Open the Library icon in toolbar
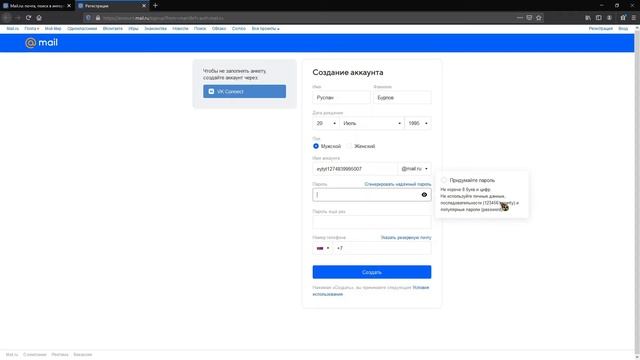This screenshot has width=640, height=360. tap(588, 18)
